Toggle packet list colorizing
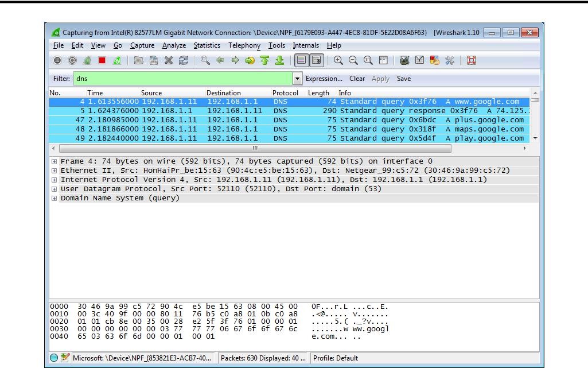The image size is (588, 368). pos(302,60)
